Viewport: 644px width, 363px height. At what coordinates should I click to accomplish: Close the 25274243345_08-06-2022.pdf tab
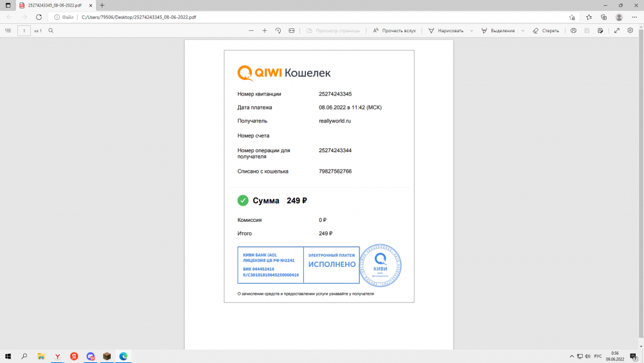tap(91, 5)
